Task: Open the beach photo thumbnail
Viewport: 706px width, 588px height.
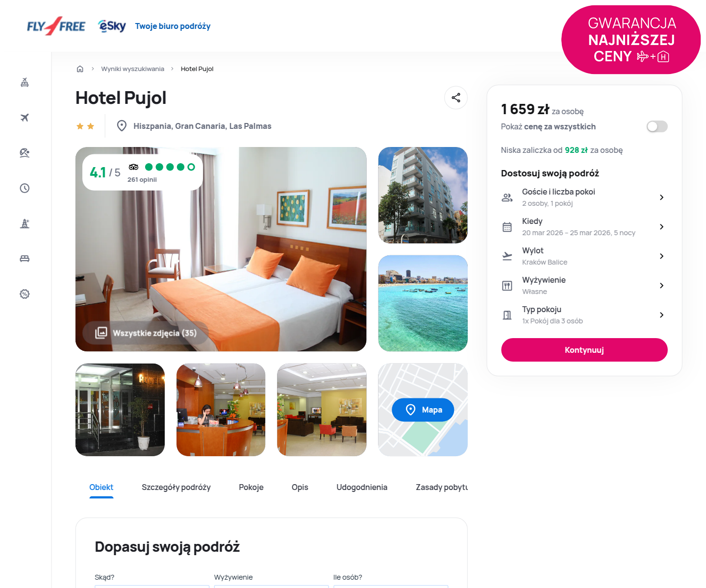Action: click(423, 303)
